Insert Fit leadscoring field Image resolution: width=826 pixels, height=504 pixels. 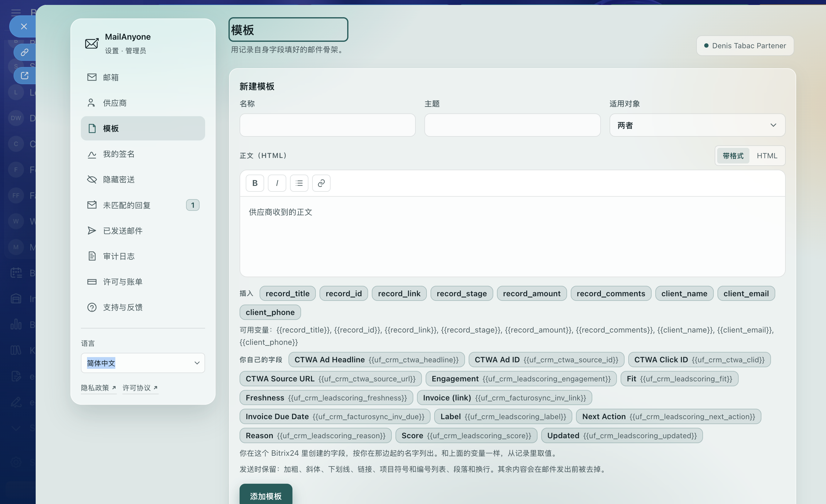click(x=679, y=378)
